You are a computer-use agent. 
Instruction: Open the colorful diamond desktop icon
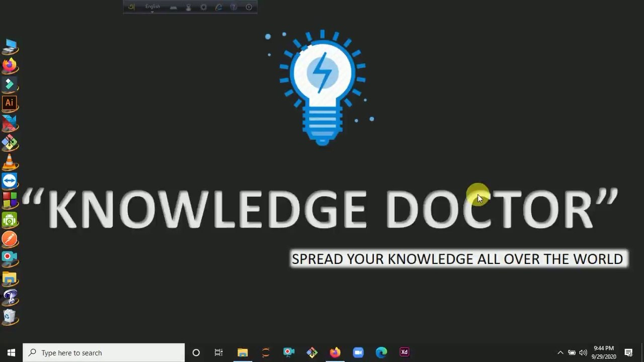coord(10,143)
